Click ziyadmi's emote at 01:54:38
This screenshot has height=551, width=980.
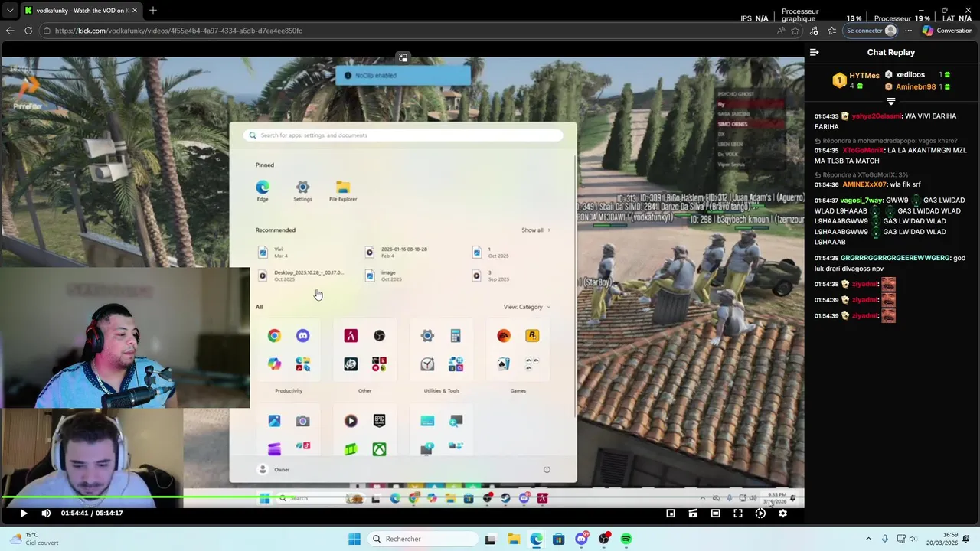(x=888, y=284)
